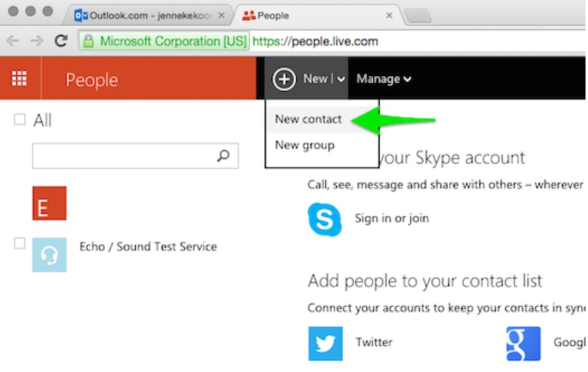Viewport: 588px width, 372px height.
Task: Click the Twitter connect link text
Action: pos(374,343)
